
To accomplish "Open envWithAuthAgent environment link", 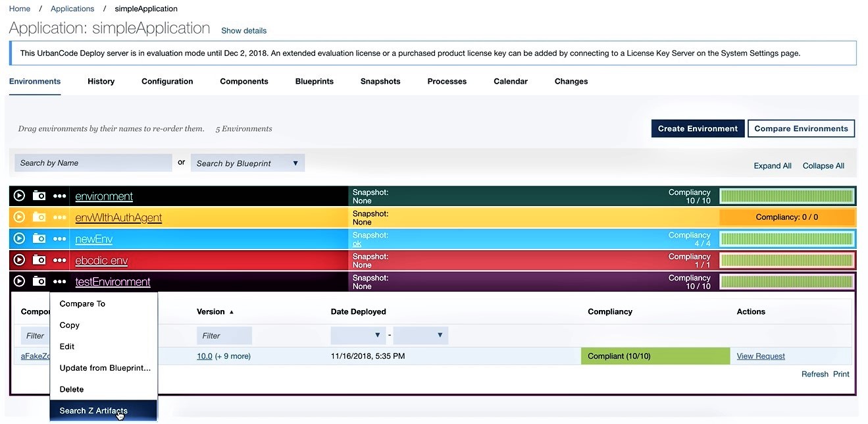I will pyautogui.click(x=118, y=217).
